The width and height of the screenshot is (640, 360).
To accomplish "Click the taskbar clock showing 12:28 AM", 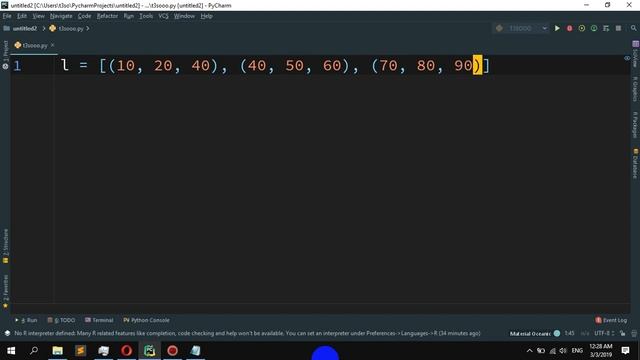I will 601,351.
